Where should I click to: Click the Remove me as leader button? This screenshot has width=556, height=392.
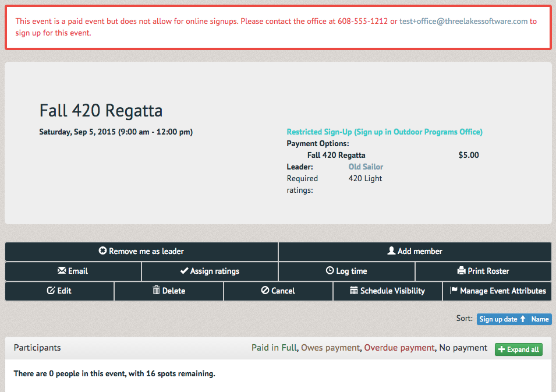pos(141,252)
